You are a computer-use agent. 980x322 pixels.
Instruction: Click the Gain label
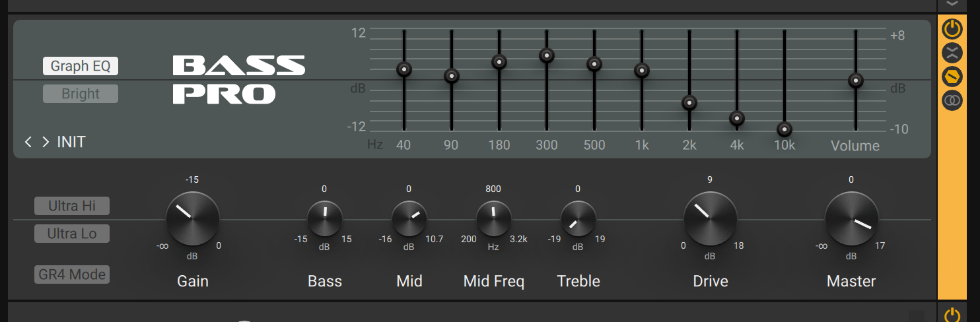[193, 282]
